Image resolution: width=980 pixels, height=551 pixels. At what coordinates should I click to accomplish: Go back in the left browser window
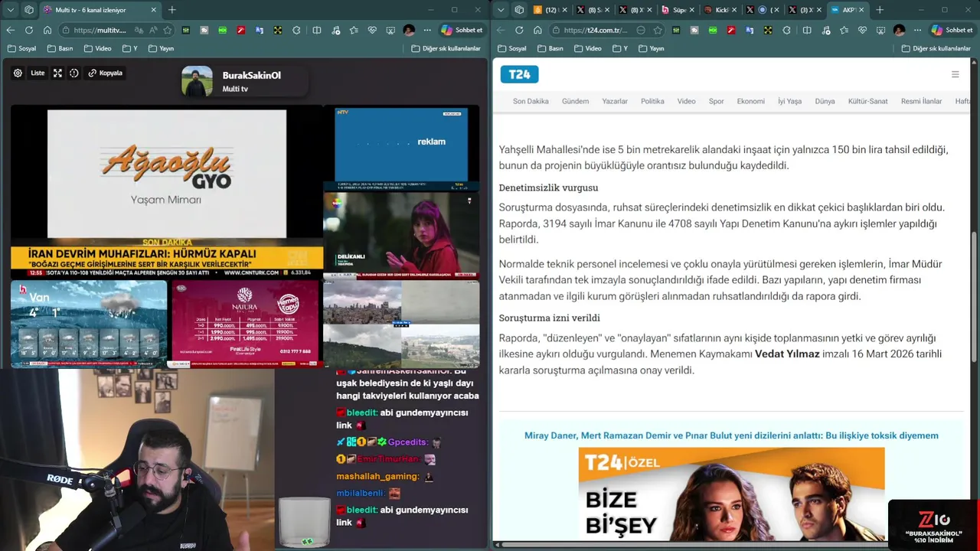(x=11, y=30)
